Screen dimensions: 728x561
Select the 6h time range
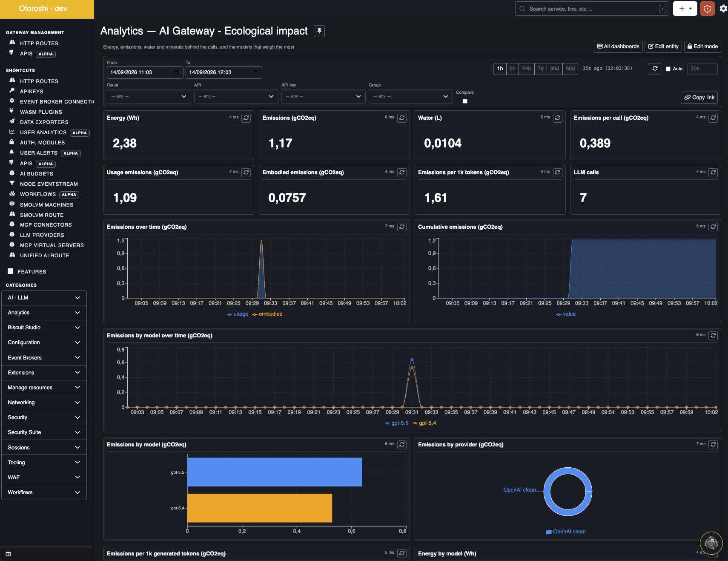coord(513,69)
